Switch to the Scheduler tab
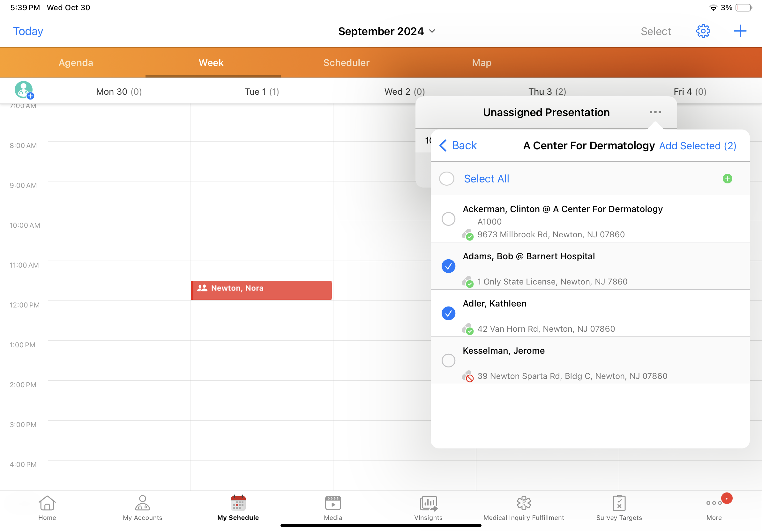This screenshot has height=532, width=762. click(346, 63)
